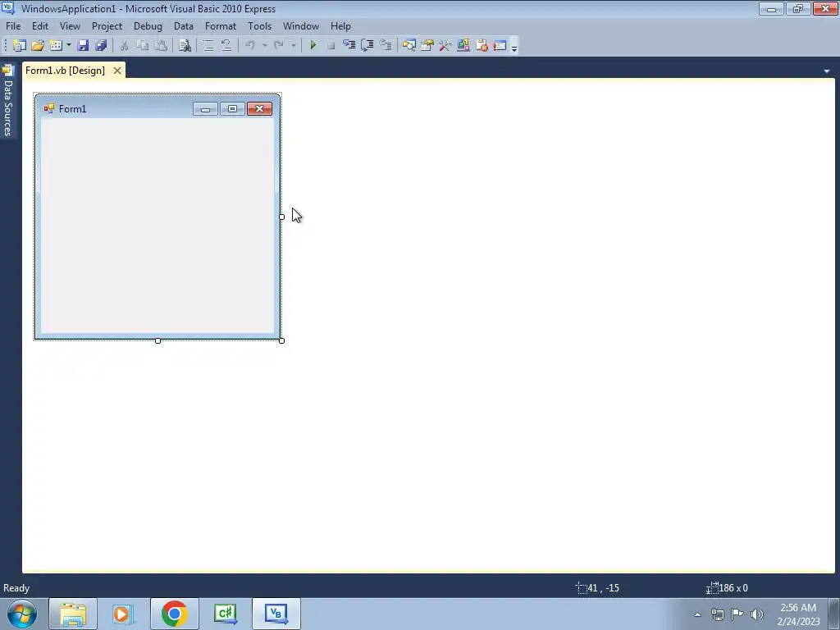Click the Open File folder icon
This screenshot has height=630, width=840.
point(38,46)
